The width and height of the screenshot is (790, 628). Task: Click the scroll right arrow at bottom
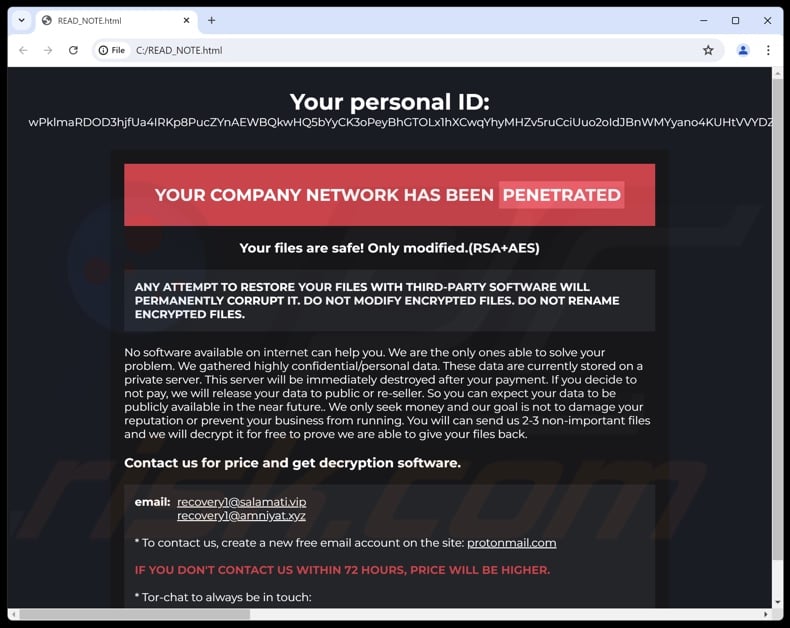(x=765, y=614)
